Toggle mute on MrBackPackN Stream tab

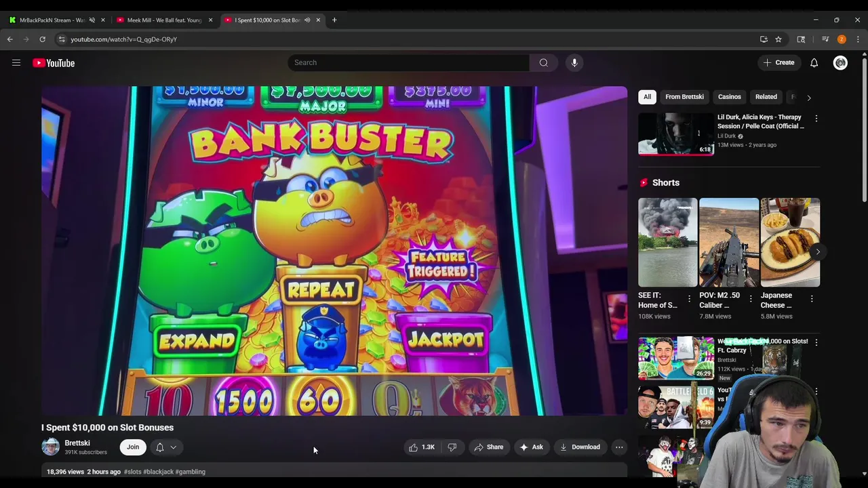92,20
